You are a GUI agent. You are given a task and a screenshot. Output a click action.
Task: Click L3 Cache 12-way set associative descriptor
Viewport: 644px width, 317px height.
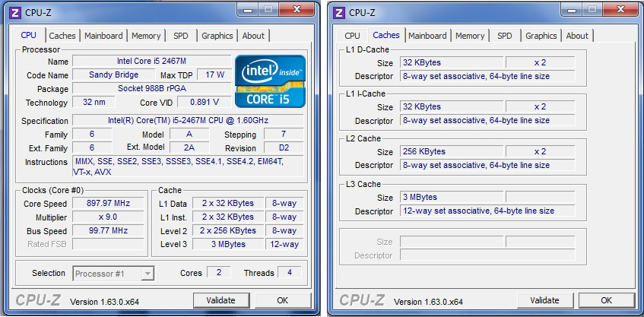click(488, 211)
